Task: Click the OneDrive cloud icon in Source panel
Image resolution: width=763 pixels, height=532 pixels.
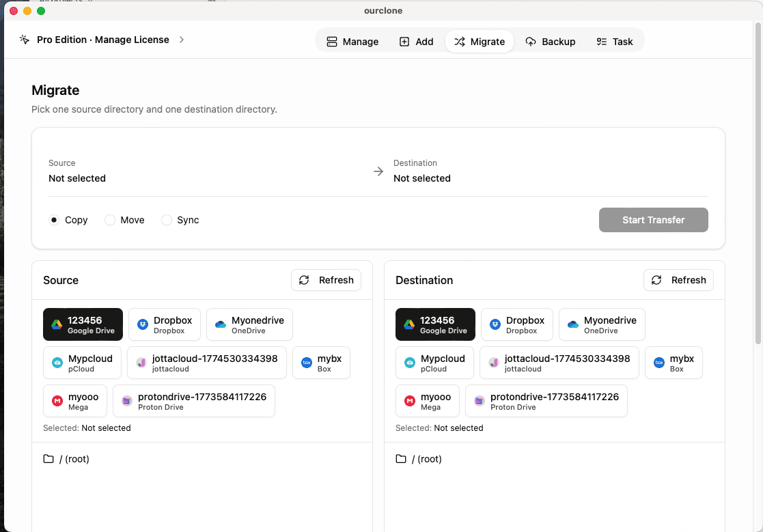Action: 221,324
